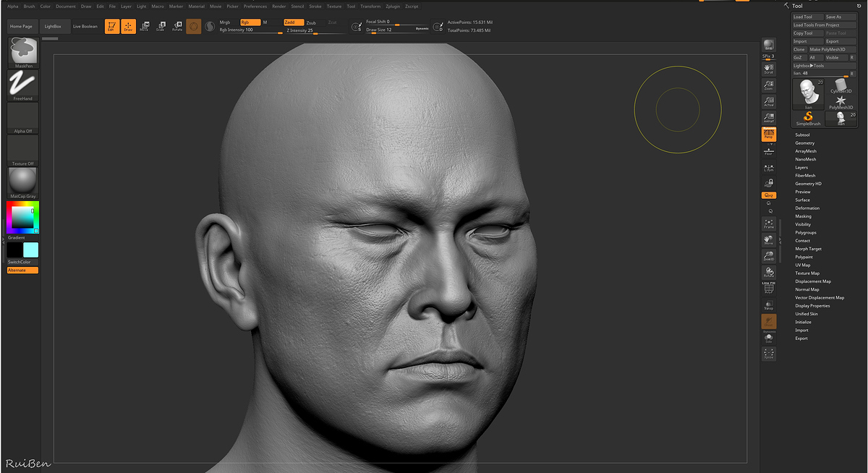Screen dimensions: 868x473
Task: Expand the UV Map subpalette
Action: [803, 265]
